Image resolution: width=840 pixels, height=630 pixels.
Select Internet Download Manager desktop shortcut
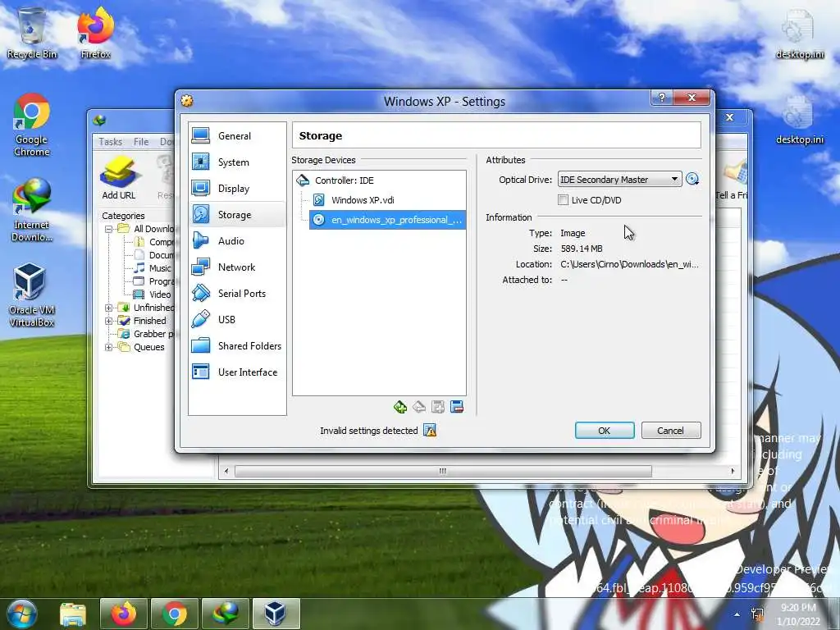[x=32, y=210]
